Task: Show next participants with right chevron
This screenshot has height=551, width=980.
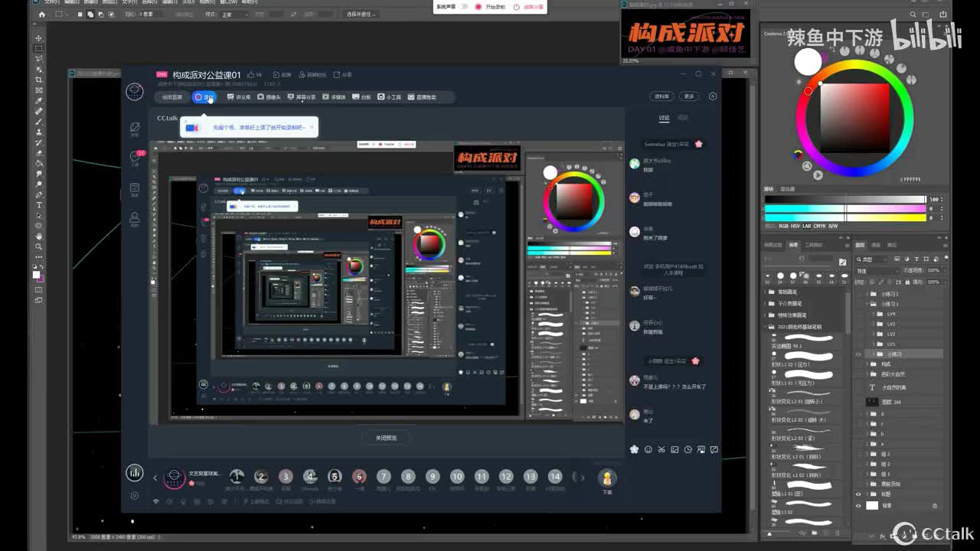Action: [583, 478]
